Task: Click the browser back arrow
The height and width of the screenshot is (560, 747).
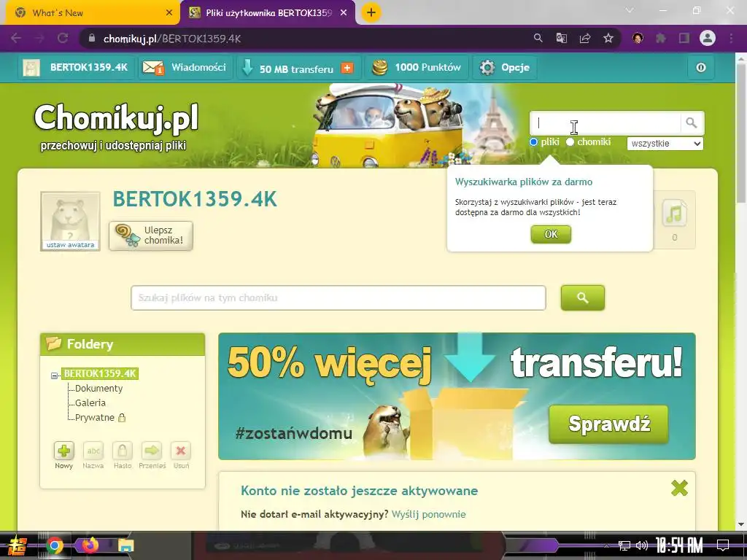Action: 16,38
